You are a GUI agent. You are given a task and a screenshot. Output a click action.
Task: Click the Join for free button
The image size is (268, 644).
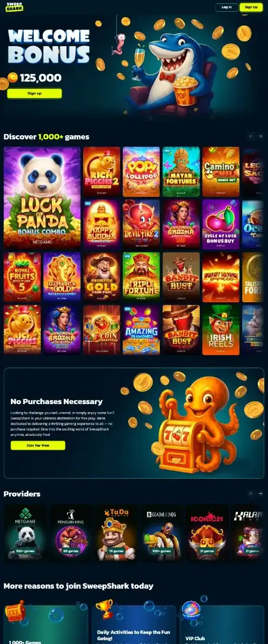point(38,445)
